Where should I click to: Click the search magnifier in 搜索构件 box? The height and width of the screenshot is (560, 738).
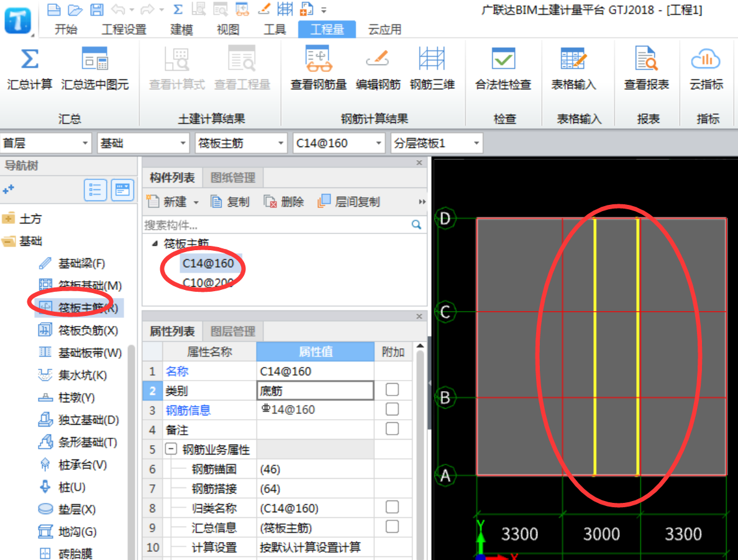[x=416, y=225]
